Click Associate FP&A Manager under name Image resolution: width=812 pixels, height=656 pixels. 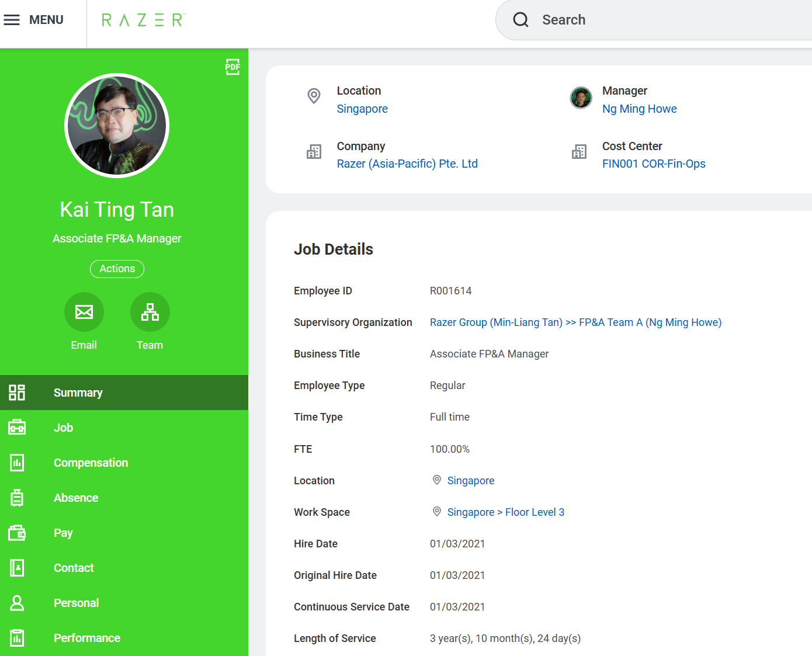pyautogui.click(x=117, y=238)
